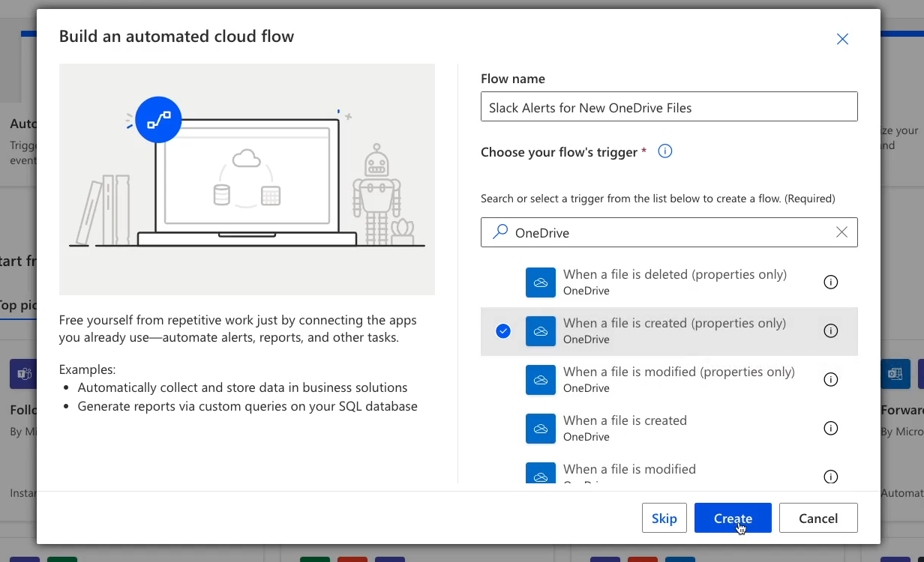The width and height of the screenshot is (924, 562).
Task: Show info for file modified (properties only) trigger
Action: pos(831,379)
